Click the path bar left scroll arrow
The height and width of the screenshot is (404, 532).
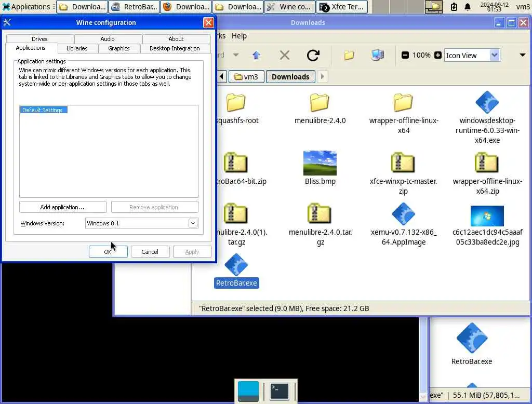tap(222, 77)
